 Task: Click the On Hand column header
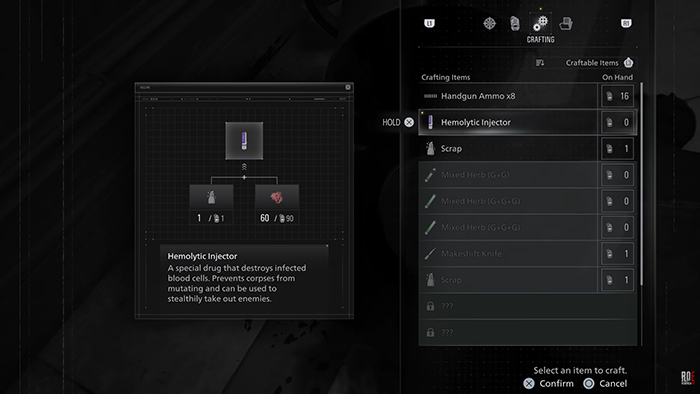click(x=617, y=77)
